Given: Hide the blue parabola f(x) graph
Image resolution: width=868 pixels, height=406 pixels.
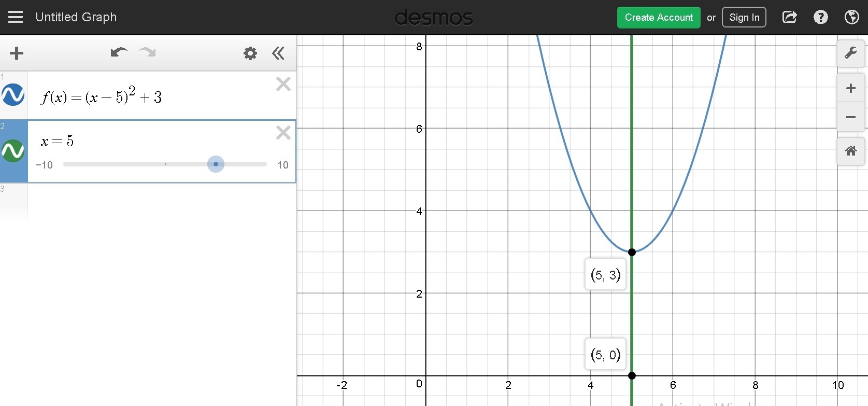Looking at the screenshot, I should click(x=13, y=95).
